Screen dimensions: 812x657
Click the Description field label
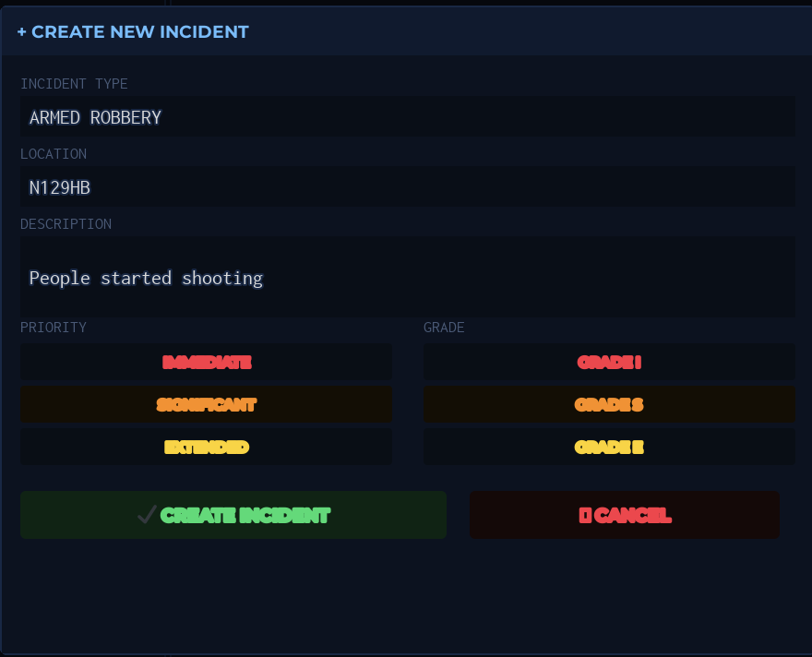66,224
